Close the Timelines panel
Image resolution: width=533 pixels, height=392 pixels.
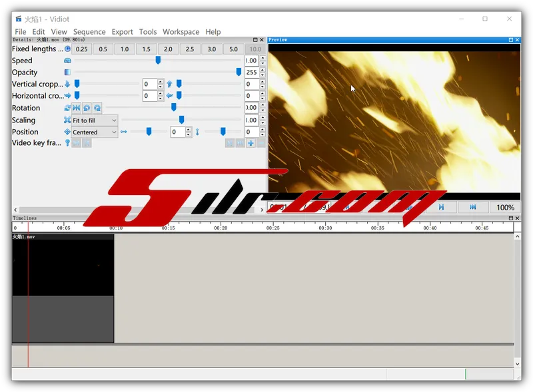[x=518, y=218]
